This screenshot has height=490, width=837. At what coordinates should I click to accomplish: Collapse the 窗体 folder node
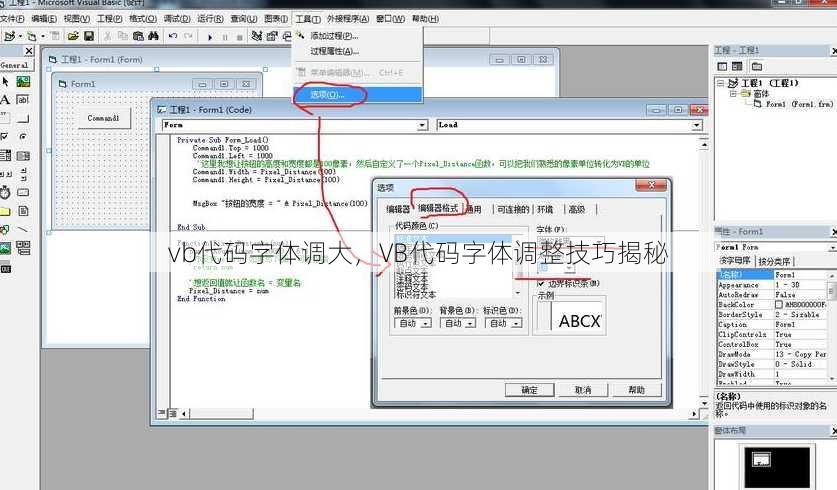[733, 93]
